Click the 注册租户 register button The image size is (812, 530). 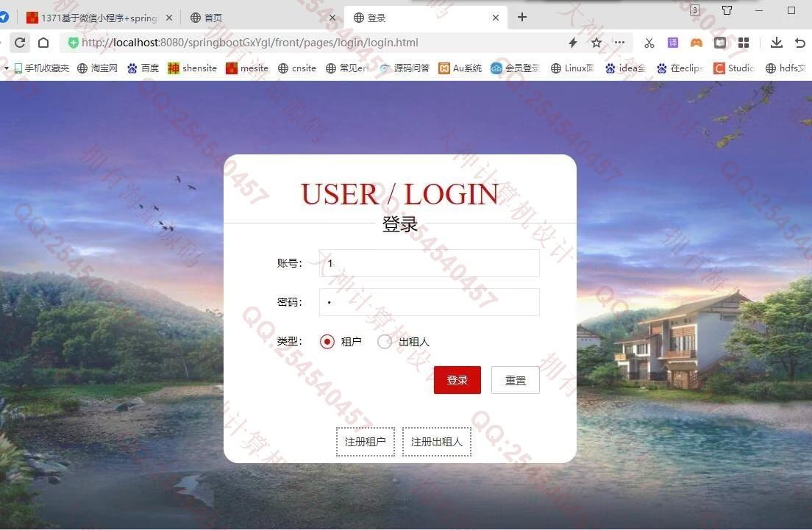[x=366, y=442]
